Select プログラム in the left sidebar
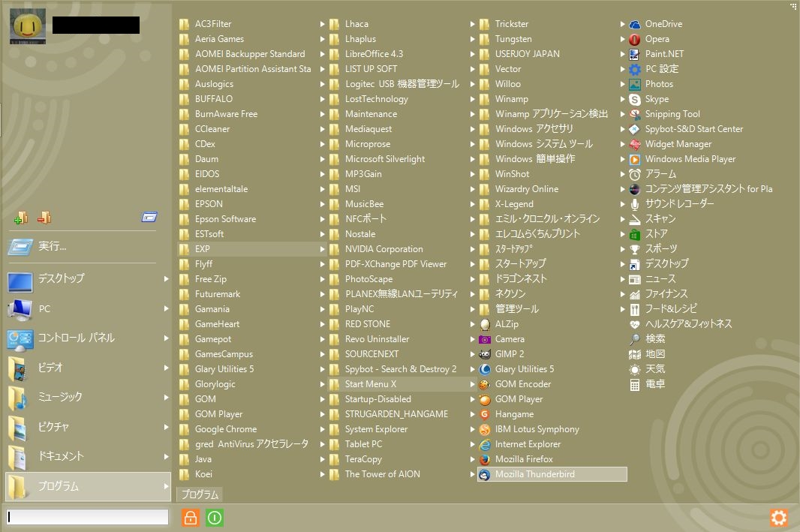The height and width of the screenshot is (532, 800). coord(88,486)
